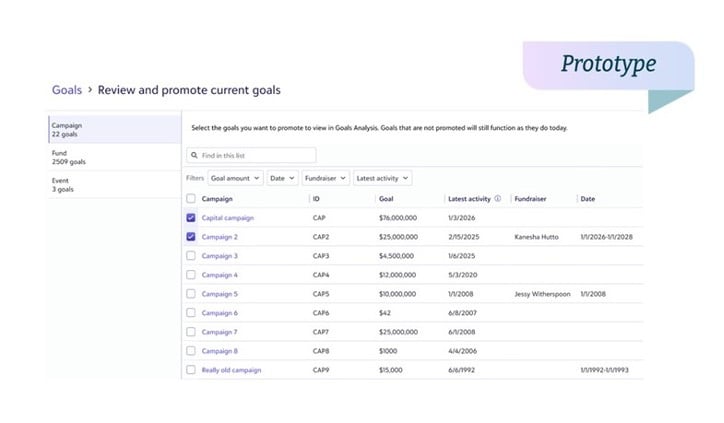
Task: Toggle the select-all checkbox in header
Action: point(191,199)
